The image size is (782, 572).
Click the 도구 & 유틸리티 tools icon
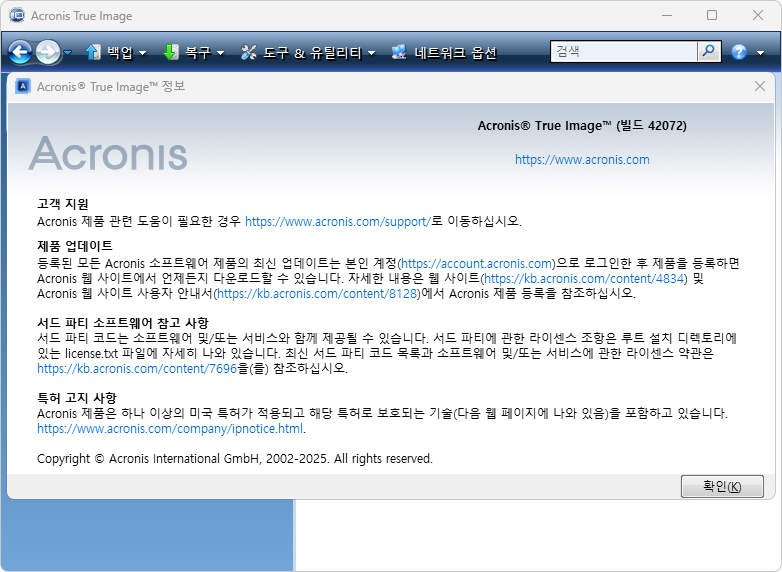pyautogui.click(x=248, y=52)
